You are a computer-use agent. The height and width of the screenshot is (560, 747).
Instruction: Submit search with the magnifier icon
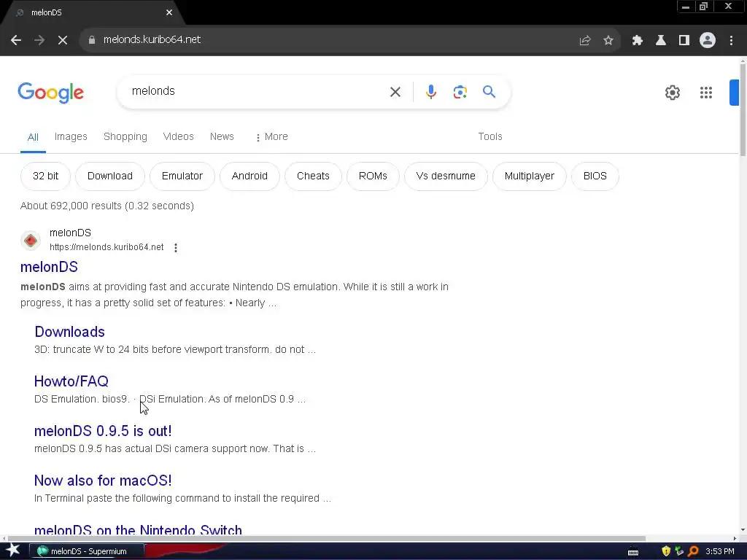coord(489,91)
